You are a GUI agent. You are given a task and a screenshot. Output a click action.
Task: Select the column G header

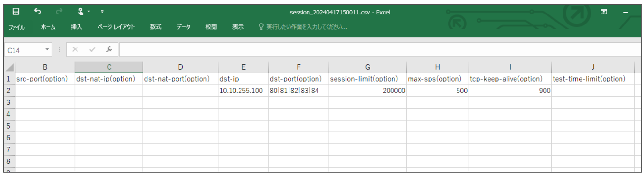367,67
